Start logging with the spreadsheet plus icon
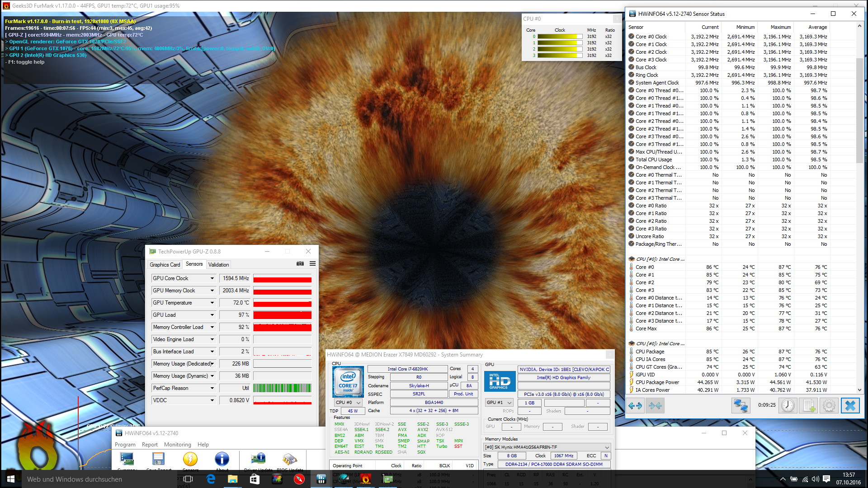Viewport: 868px width, 488px height. click(x=809, y=406)
